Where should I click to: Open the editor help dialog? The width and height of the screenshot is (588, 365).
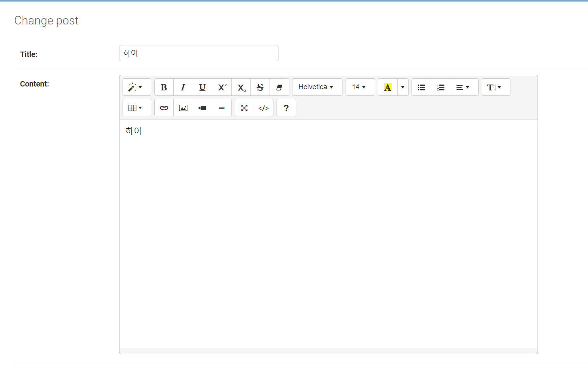click(286, 108)
